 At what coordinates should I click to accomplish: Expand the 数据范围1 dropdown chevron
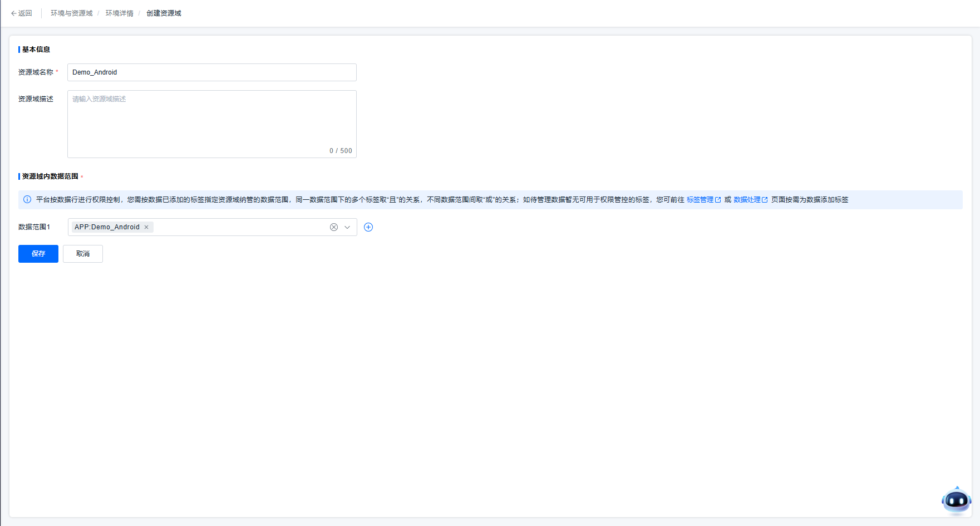click(x=347, y=227)
